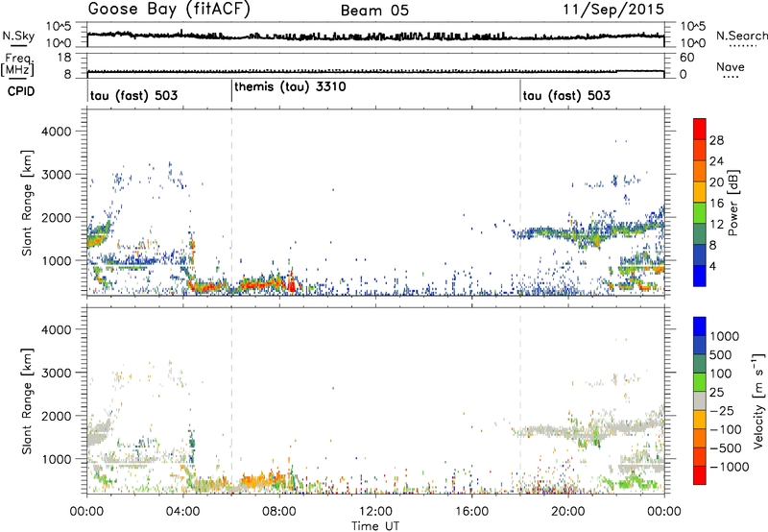Click the red high-power echo near 08:30 in Power panel
The image size is (768, 532).
coord(292,283)
